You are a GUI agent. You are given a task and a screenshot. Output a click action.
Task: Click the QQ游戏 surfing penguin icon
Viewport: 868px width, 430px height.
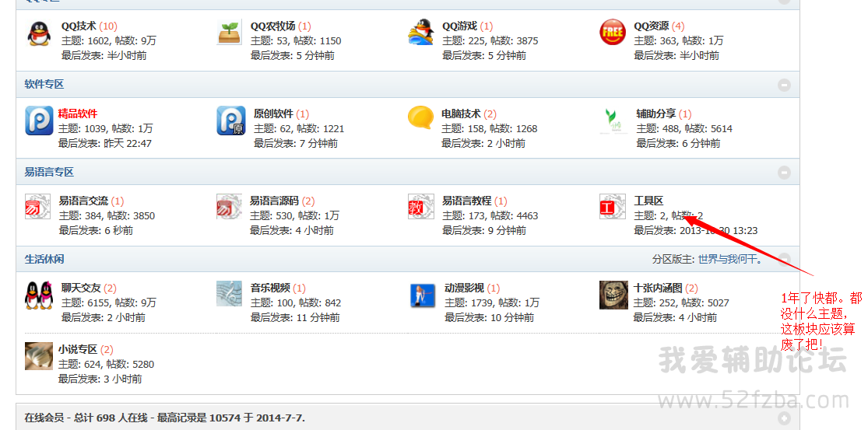[420, 32]
